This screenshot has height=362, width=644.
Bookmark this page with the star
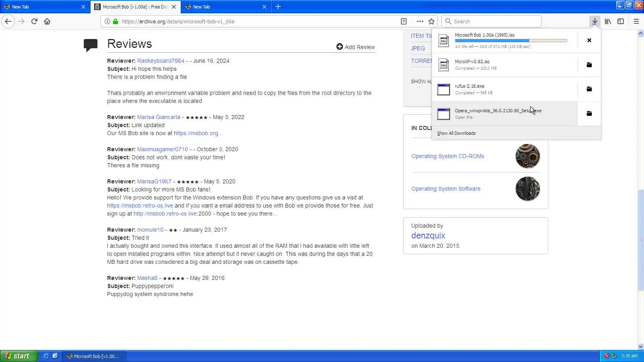point(431,21)
